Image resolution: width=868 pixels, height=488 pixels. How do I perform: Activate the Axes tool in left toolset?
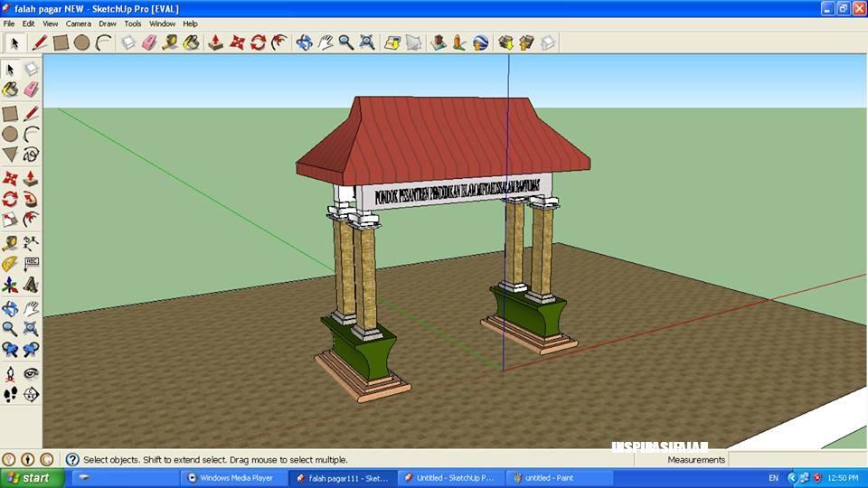[10, 285]
